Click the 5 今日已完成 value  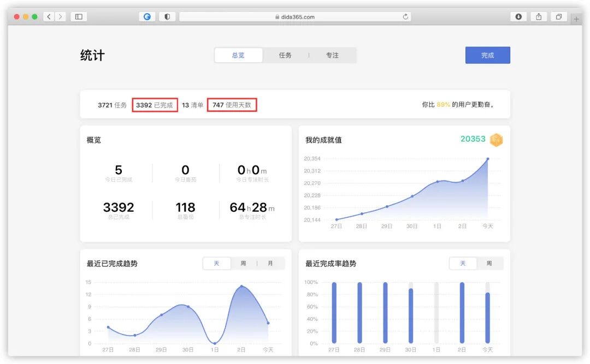(x=119, y=170)
